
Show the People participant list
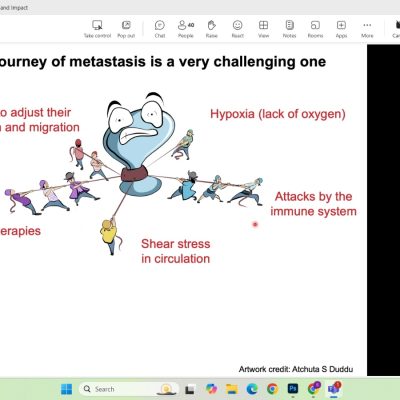(186, 29)
